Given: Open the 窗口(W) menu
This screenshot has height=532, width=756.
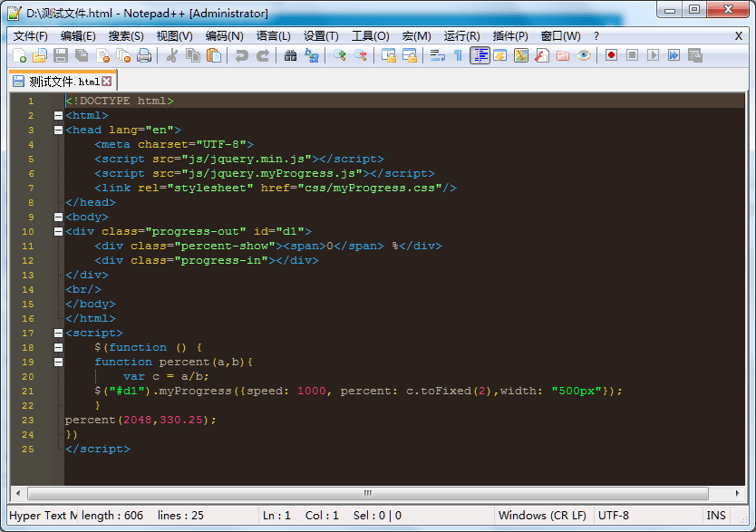Looking at the screenshot, I should (561, 36).
